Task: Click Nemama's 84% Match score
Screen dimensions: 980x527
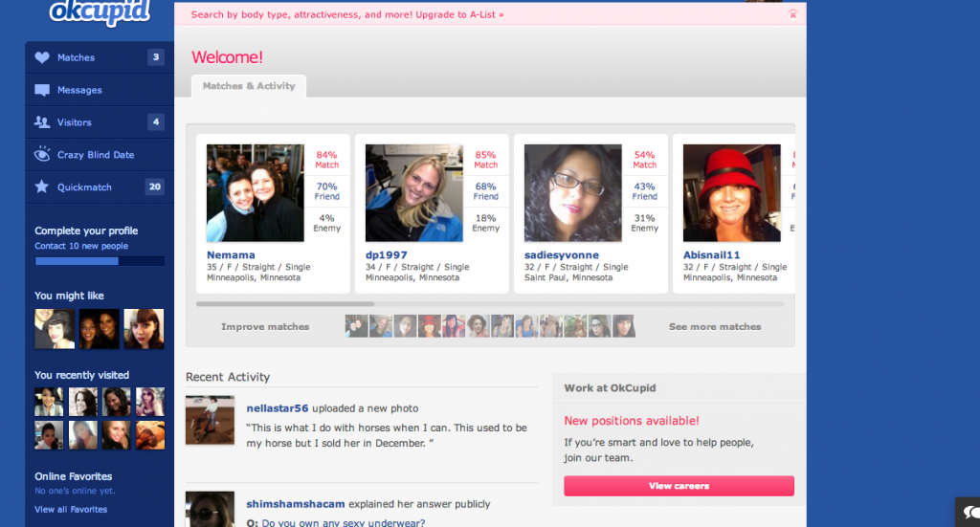Action: coord(327,159)
